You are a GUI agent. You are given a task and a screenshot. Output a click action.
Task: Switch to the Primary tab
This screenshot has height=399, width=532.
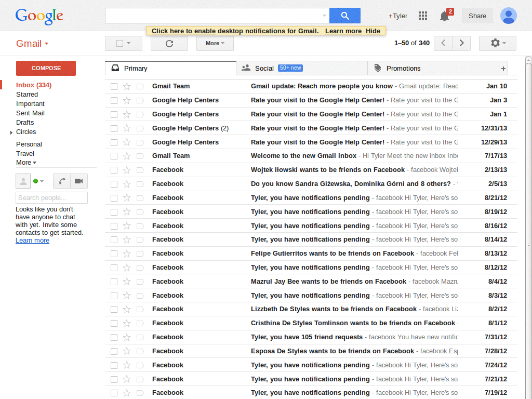pyautogui.click(x=170, y=69)
